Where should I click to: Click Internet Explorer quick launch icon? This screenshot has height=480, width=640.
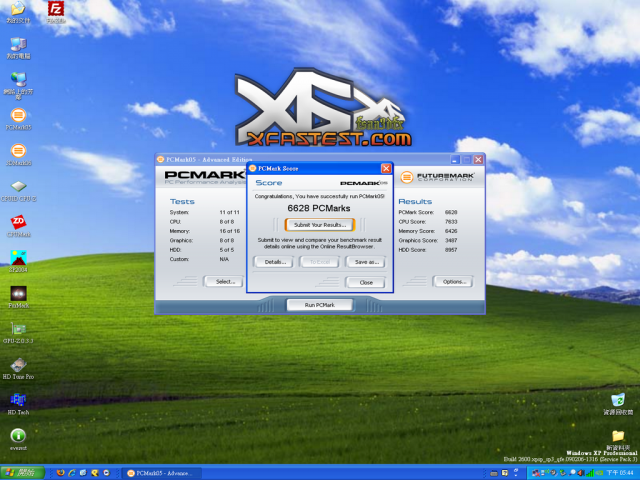click(72, 473)
